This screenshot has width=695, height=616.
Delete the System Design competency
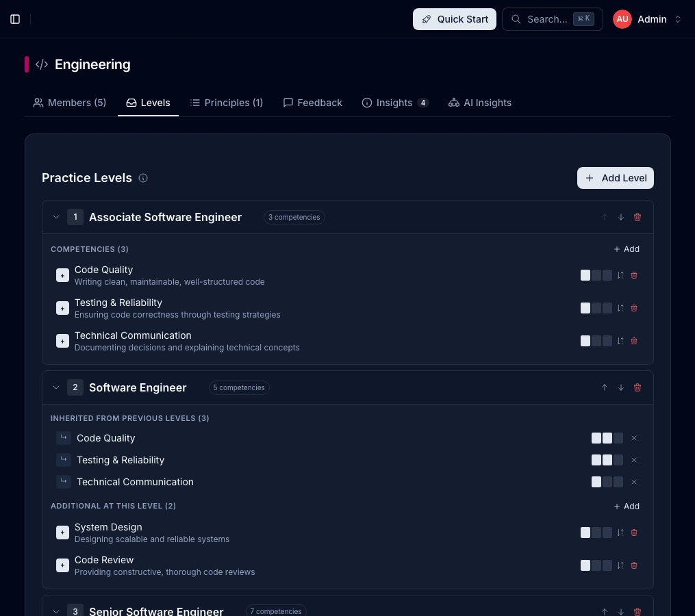(634, 532)
